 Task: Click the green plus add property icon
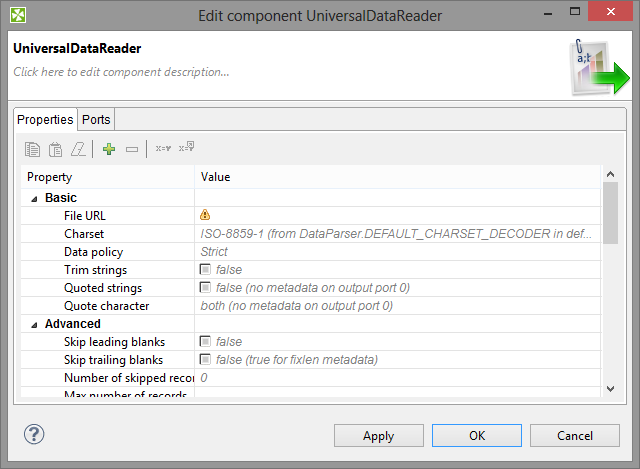[109, 149]
